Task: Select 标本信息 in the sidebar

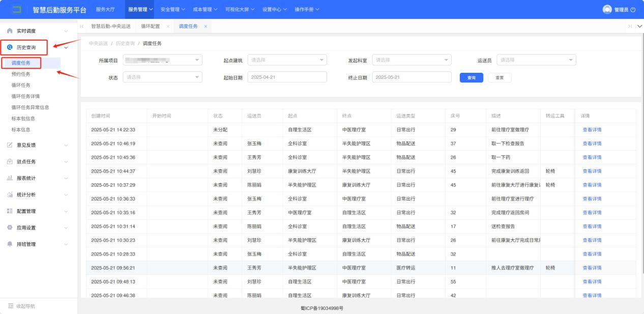Action: pyautogui.click(x=21, y=130)
